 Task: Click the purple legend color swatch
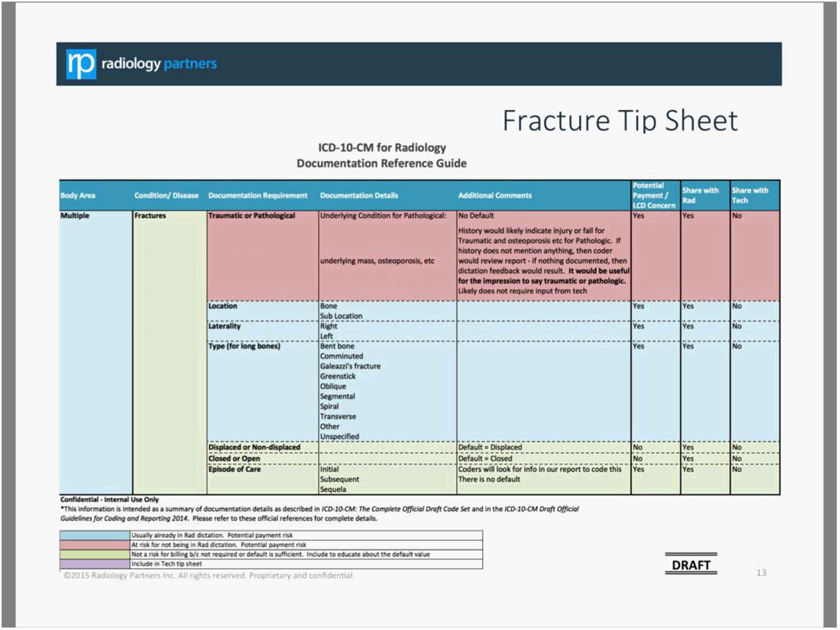(94, 563)
